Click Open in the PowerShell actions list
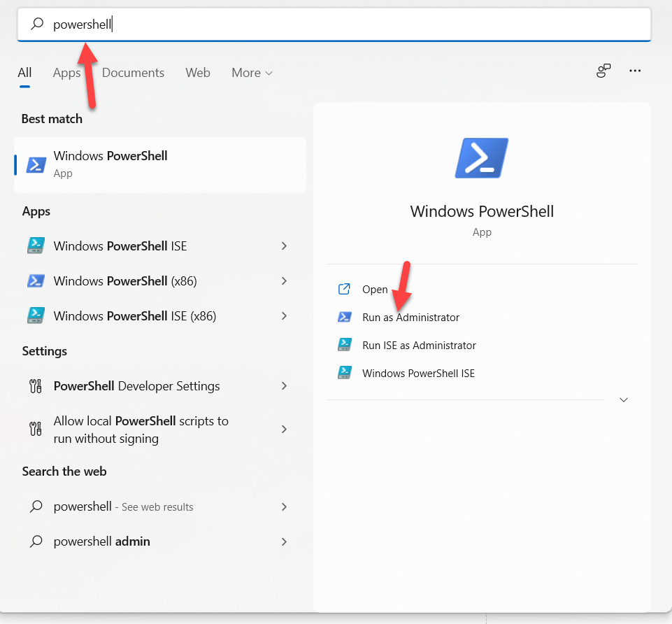Viewport: 672px width, 624px height. click(375, 290)
